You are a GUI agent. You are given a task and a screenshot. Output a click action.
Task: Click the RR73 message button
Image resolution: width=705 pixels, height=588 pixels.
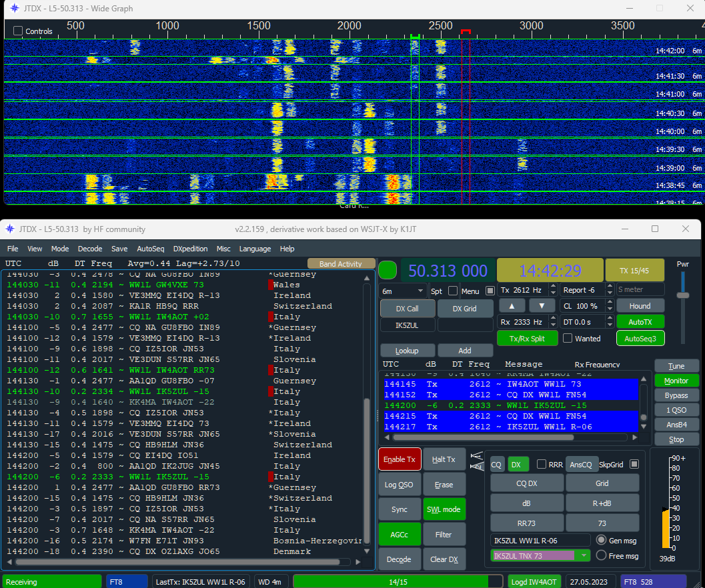526,523
